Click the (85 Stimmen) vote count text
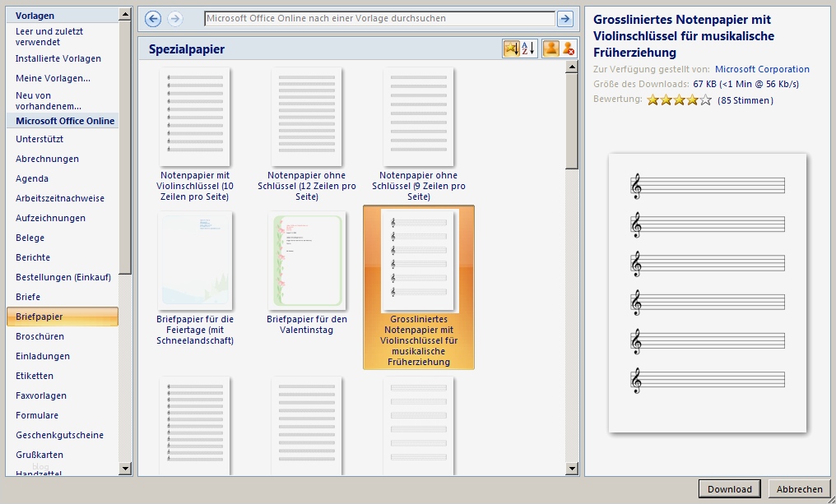This screenshot has height=504, width=836. click(745, 100)
